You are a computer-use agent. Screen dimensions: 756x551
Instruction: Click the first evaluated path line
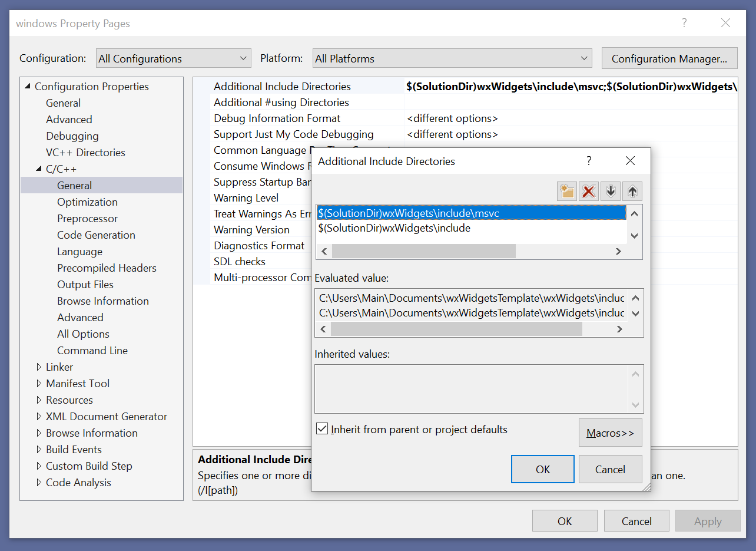472,298
